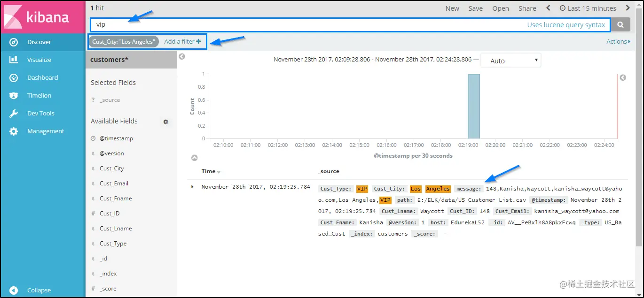Click the Dashboard gauge icon

14,77
